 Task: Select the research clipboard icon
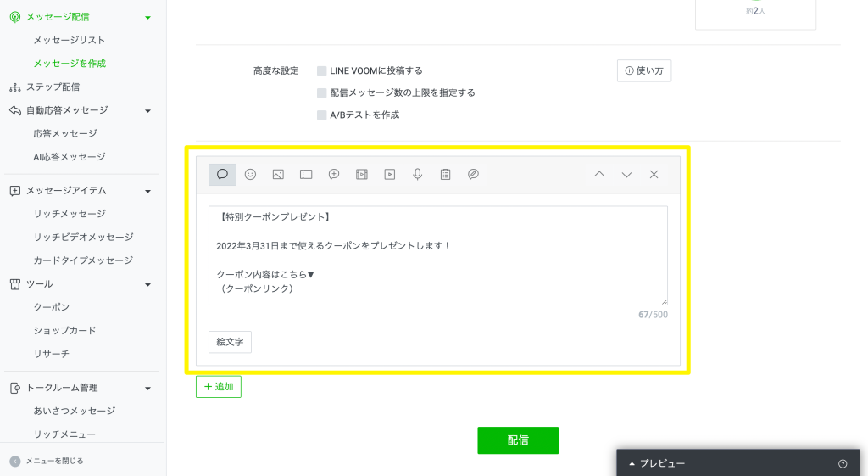coord(445,175)
